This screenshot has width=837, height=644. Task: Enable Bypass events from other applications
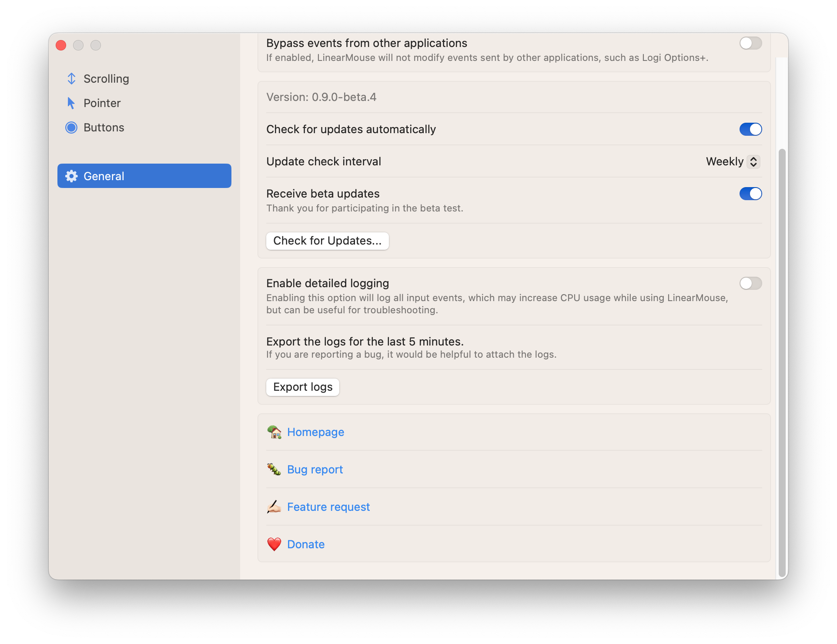pyautogui.click(x=750, y=43)
